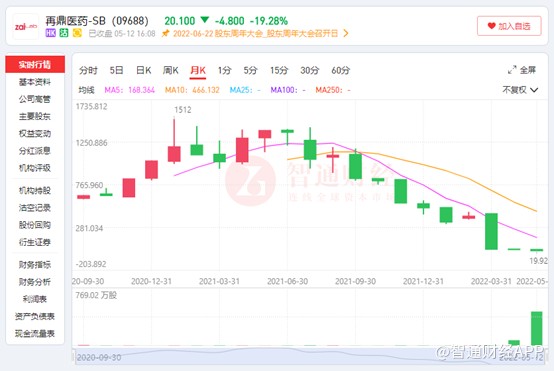Click the Zai Lab company logo
554x371 pixels.
25,26
